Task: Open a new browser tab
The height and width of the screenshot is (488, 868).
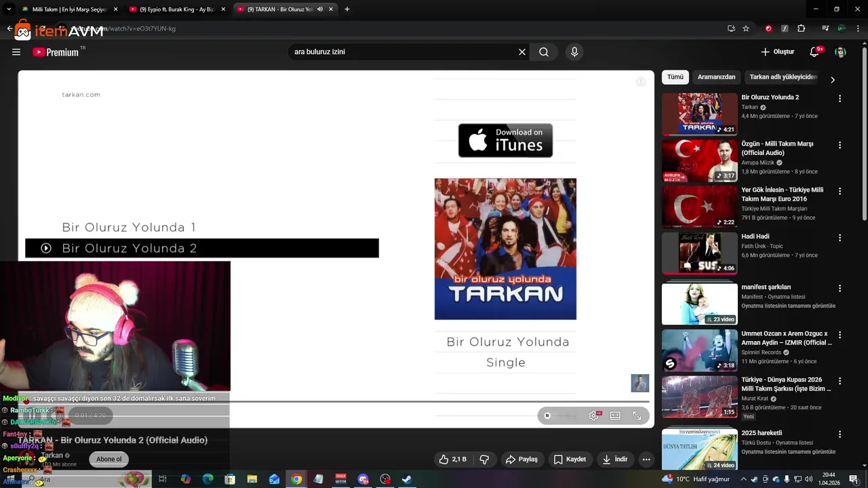Action: pos(347,9)
